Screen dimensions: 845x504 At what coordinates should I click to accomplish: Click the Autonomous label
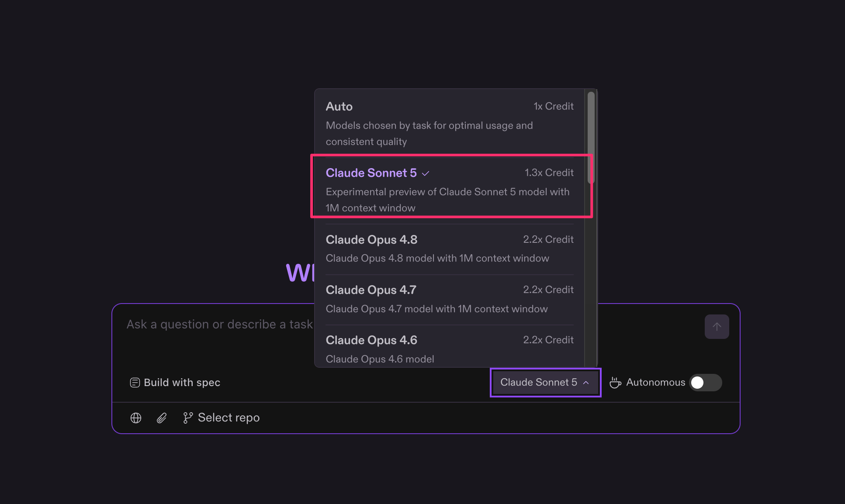pyautogui.click(x=655, y=383)
